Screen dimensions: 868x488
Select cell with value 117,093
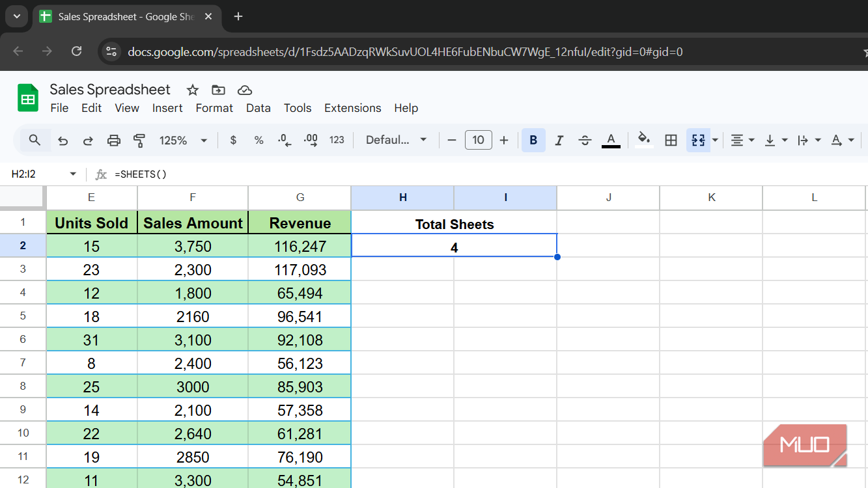click(300, 269)
